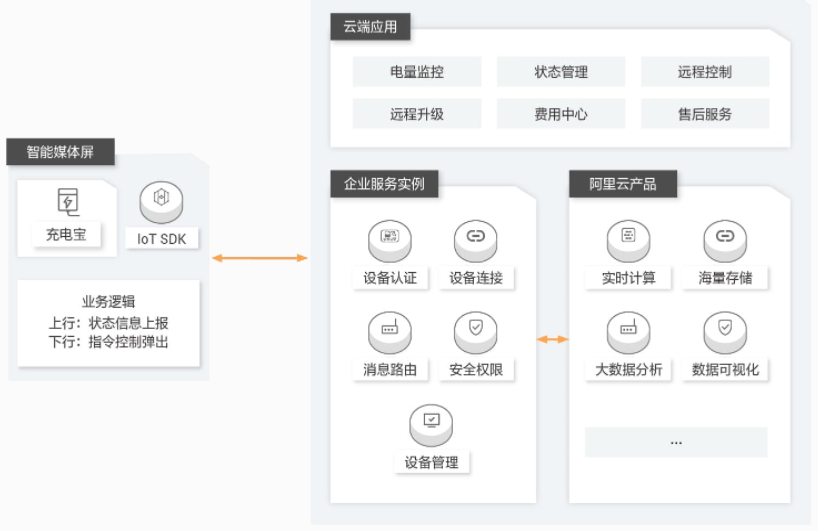Open the 费用中心 box
The width and height of the screenshot is (818, 531).
(x=561, y=114)
